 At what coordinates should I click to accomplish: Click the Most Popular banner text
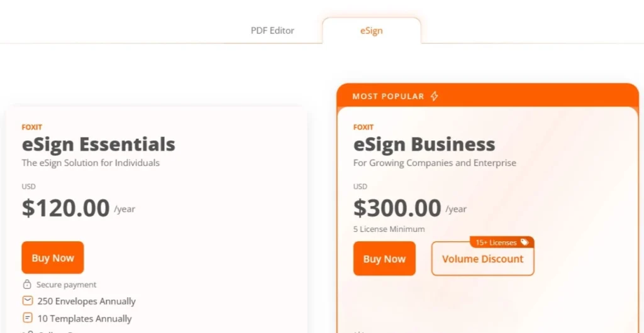(x=388, y=96)
